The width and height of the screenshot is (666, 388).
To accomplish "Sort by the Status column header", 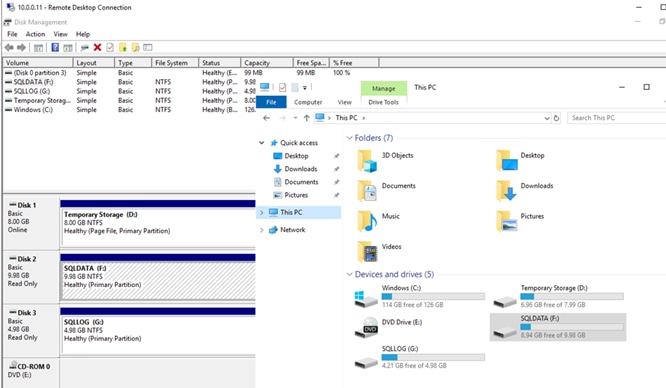I will point(220,62).
